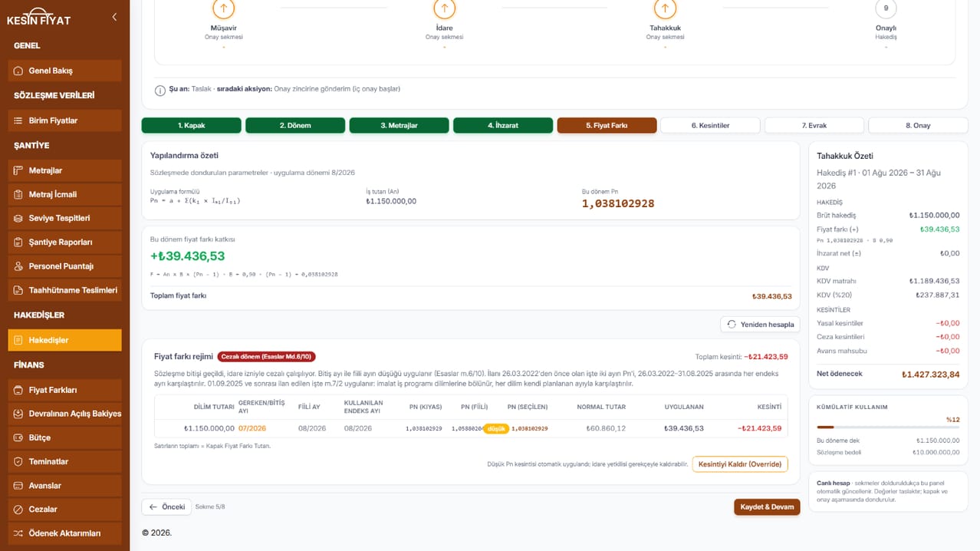Click the Bütçe coins icon
The height and width of the screenshot is (551, 980).
[x=18, y=437]
